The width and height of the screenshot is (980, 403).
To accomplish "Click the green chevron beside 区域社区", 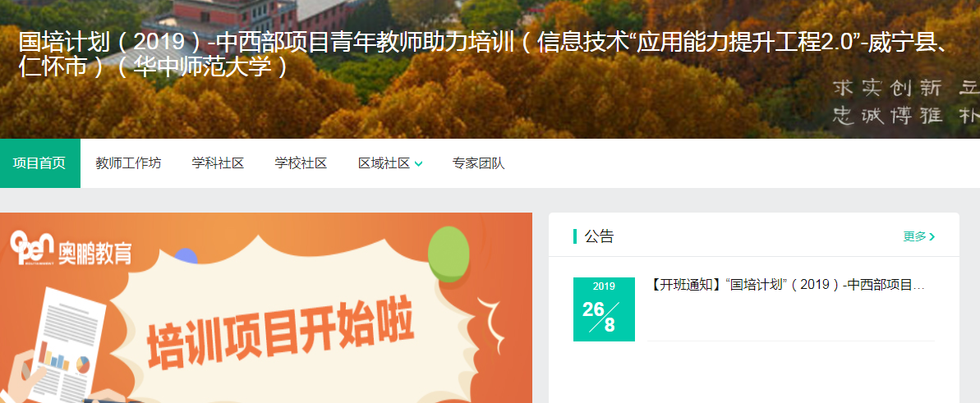I will click(x=419, y=164).
